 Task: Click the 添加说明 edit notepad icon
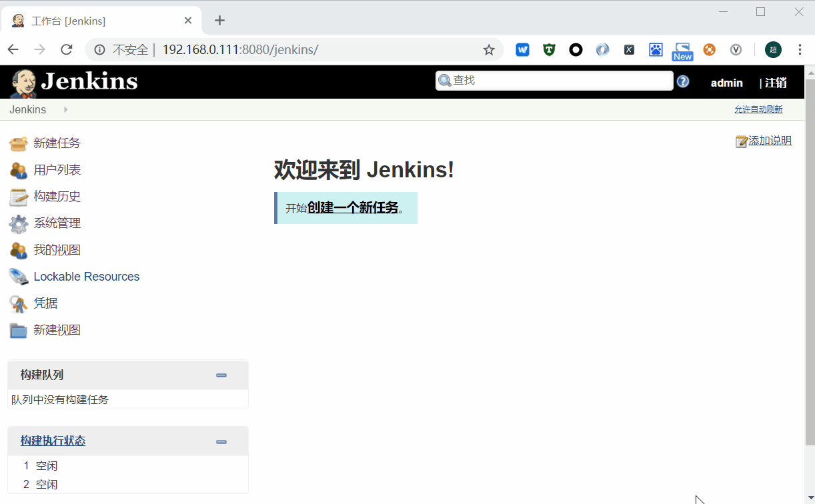pyautogui.click(x=742, y=141)
